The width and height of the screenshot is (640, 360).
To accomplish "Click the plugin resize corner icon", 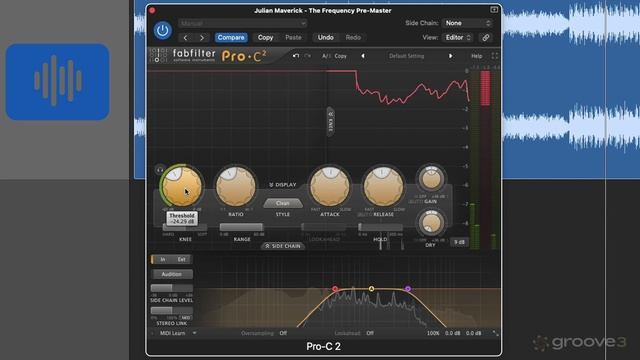I will point(495,333).
